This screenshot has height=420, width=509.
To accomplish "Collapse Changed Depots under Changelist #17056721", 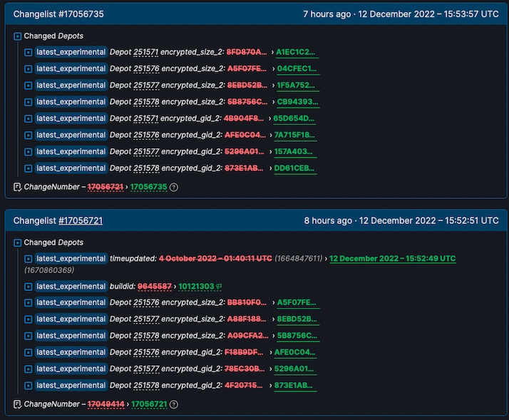I will [18, 242].
